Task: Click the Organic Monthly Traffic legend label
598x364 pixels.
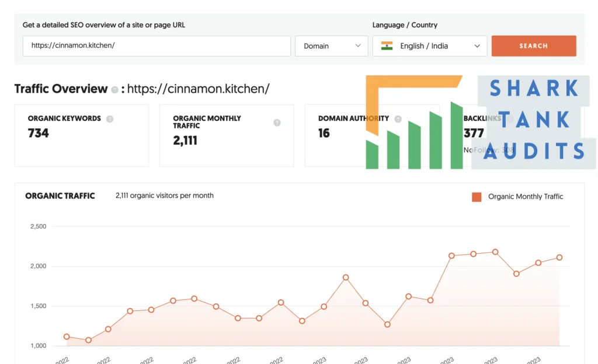Action: click(526, 197)
